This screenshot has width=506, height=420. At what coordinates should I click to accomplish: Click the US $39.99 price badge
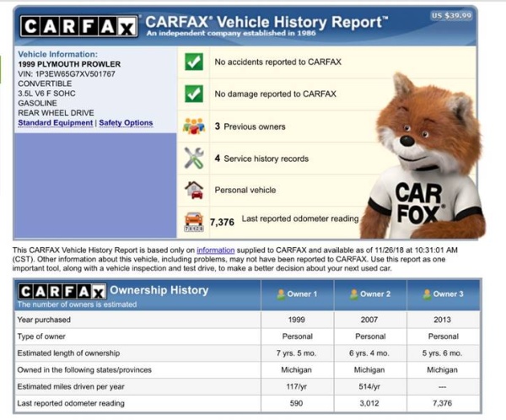[452, 15]
